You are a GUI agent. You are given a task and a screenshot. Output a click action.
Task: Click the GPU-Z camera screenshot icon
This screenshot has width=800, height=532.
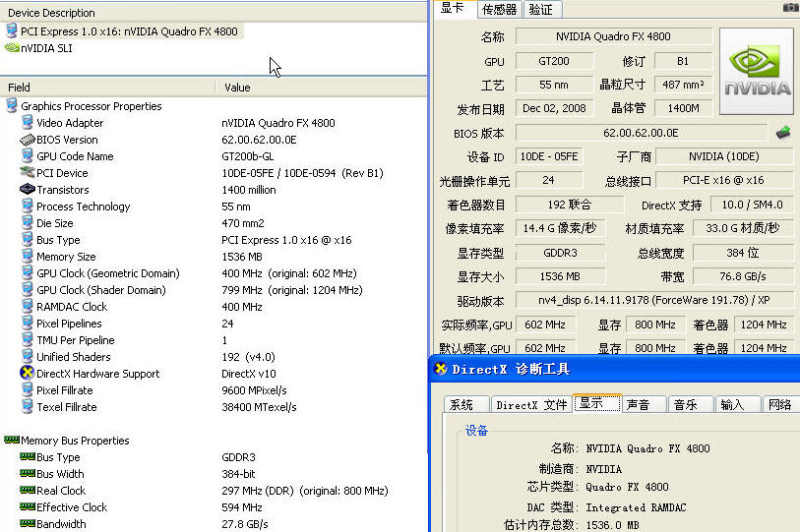click(791, 7)
